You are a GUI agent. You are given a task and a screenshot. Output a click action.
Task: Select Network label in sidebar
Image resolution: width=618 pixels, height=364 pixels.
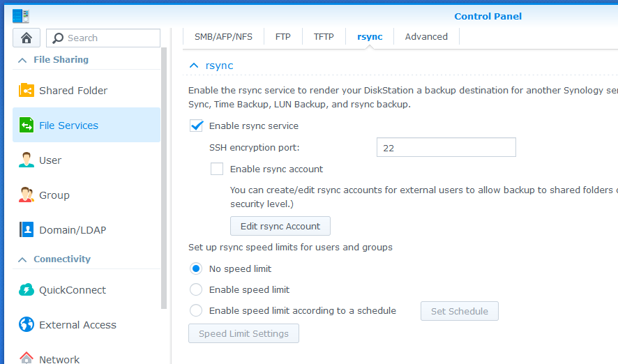click(59, 359)
